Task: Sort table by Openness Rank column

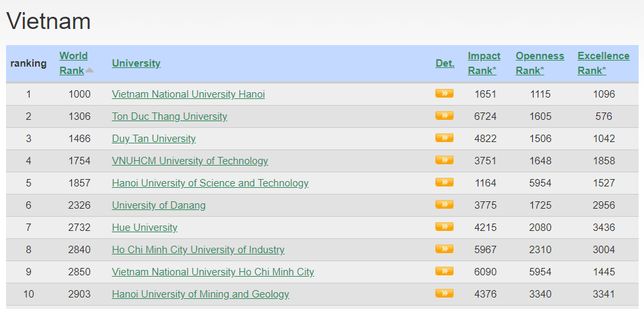Action: click(x=540, y=63)
